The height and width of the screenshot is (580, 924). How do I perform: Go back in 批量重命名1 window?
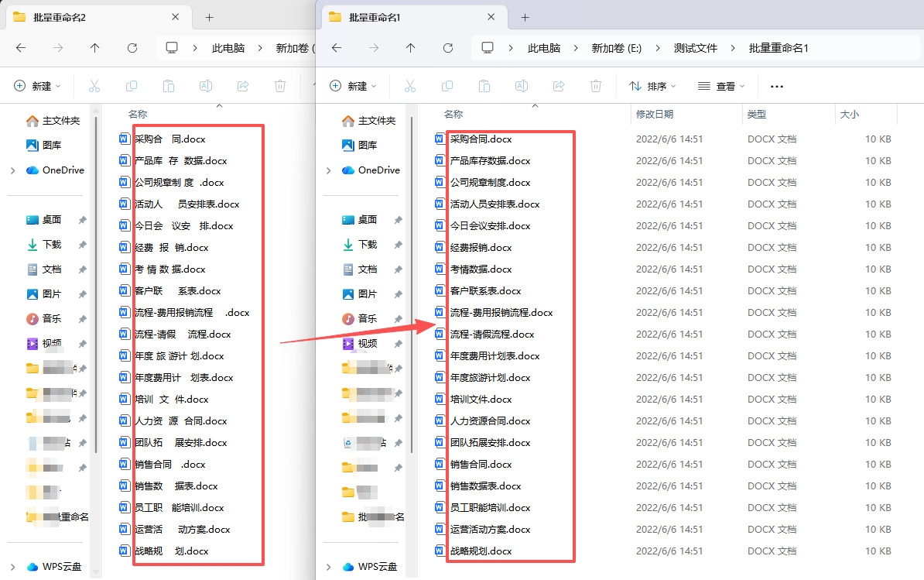click(337, 48)
